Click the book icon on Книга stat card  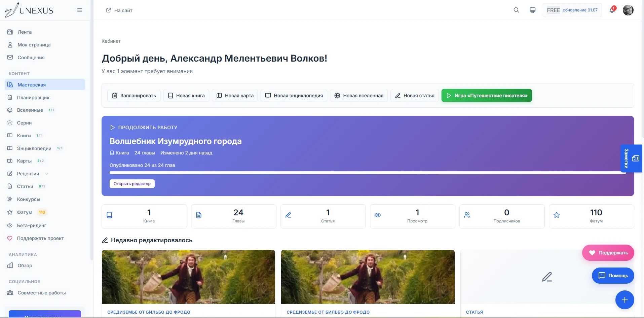pyautogui.click(x=109, y=215)
